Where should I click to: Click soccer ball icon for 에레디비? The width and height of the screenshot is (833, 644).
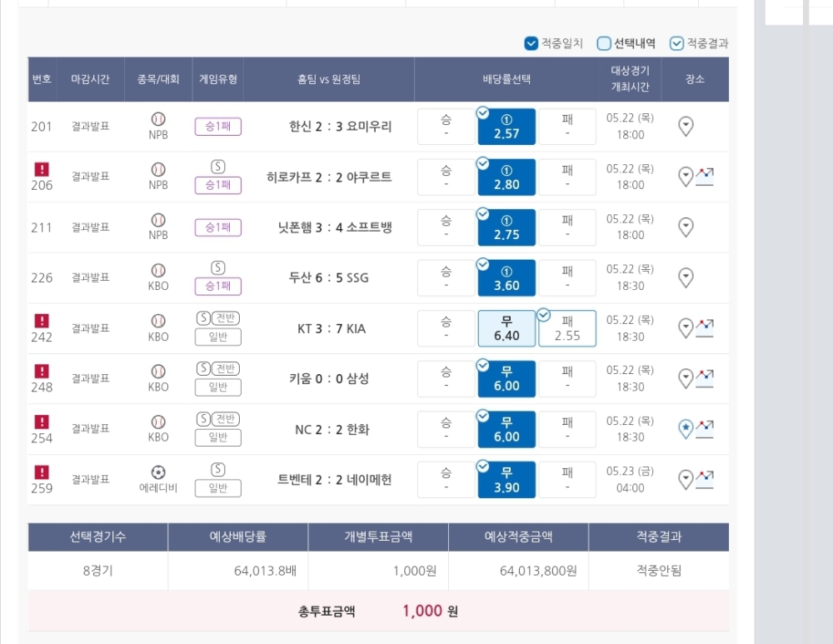point(158,472)
